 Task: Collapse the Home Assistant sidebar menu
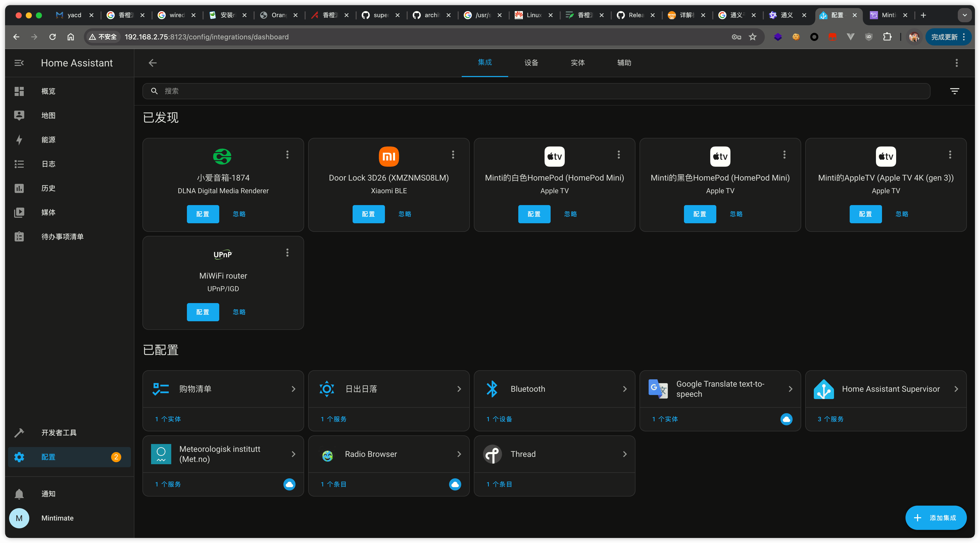tap(19, 63)
